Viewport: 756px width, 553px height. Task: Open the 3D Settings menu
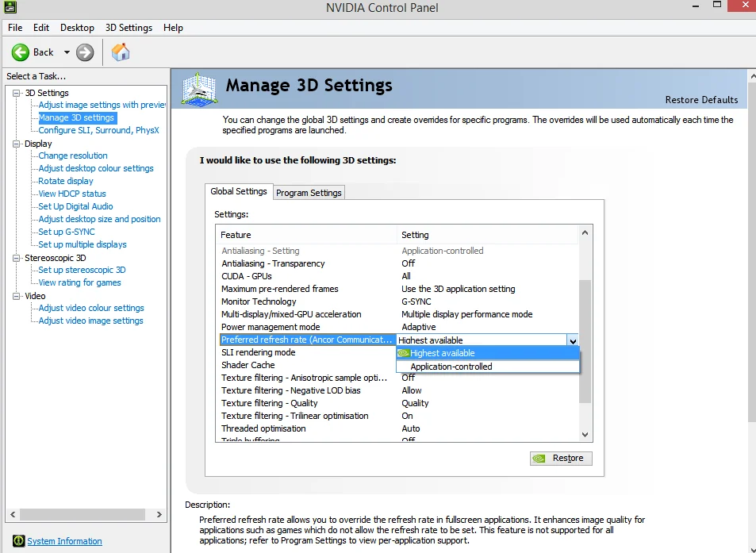[x=129, y=28]
